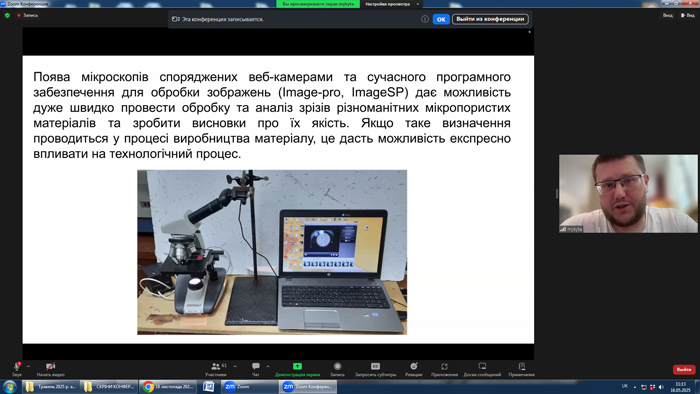
Task: Expand the arrow next to Участники
Action: (x=235, y=366)
